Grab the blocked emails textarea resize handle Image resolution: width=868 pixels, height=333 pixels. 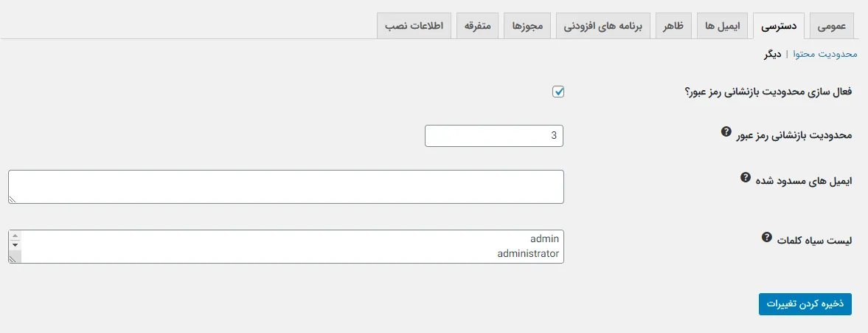click(x=13, y=199)
